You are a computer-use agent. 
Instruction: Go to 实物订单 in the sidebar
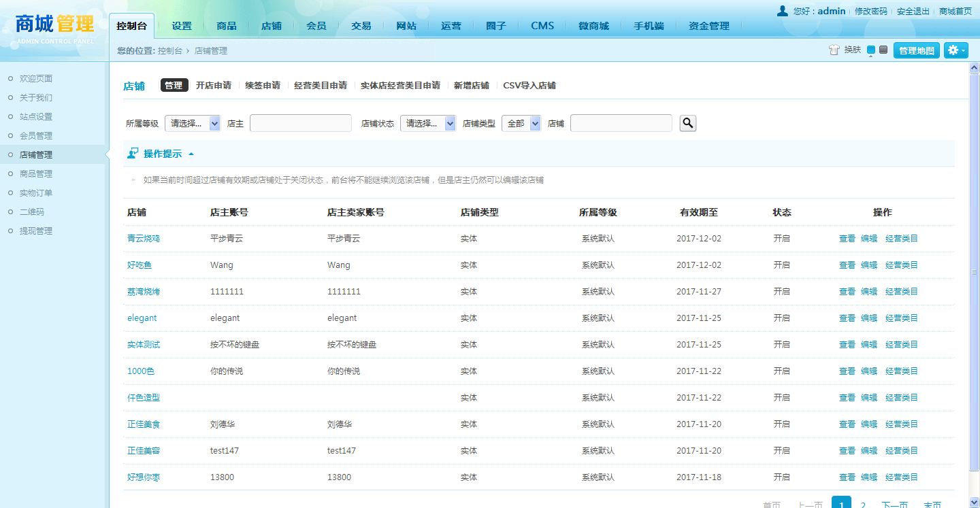point(36,193)
